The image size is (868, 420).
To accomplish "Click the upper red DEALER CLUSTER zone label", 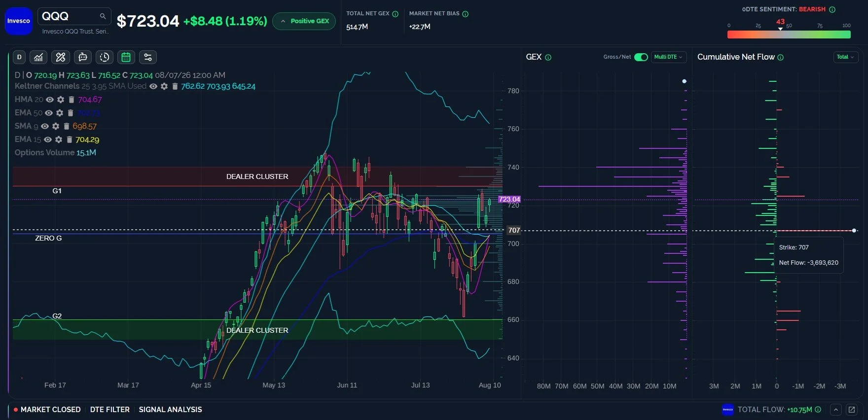I will click(x=257, y=176).
